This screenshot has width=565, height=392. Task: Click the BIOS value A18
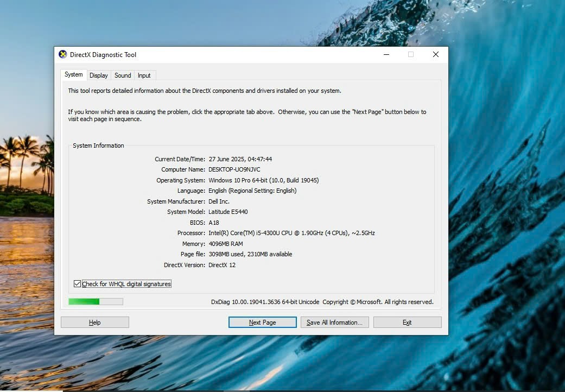(214, 223)
